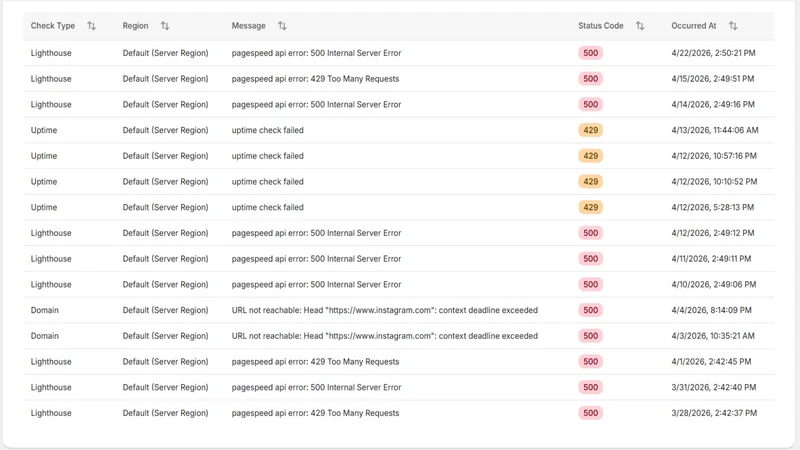The height and width of the screenshot is (450, 800).
Task: Click the Region column header label
Action: (x=135, y=26)
